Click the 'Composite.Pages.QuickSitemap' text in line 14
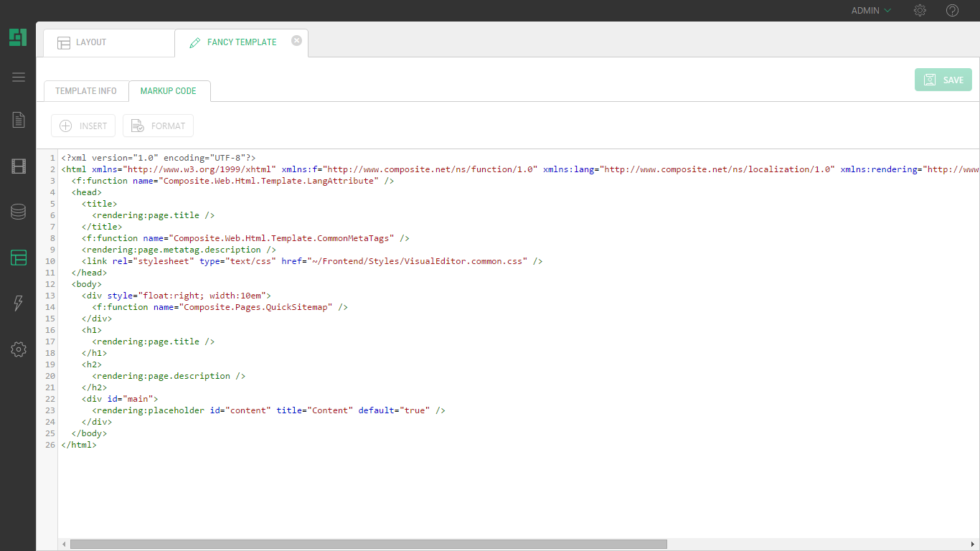Screen dimensions: 980x551 click(258, 307)
